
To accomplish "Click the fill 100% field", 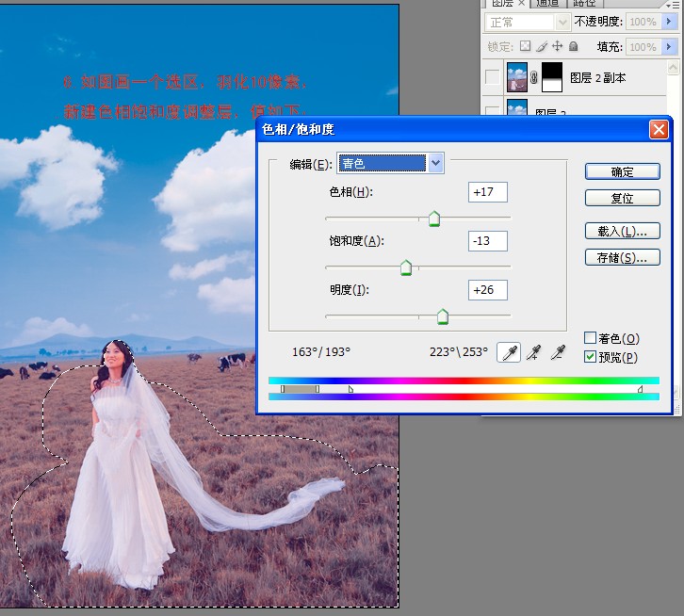I will tap(643, 47).
